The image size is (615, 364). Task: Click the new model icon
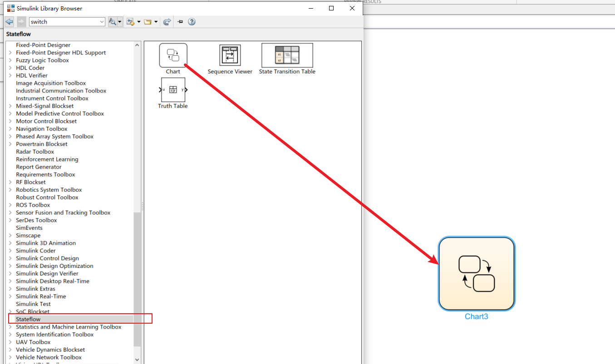(x=131, y=22)
